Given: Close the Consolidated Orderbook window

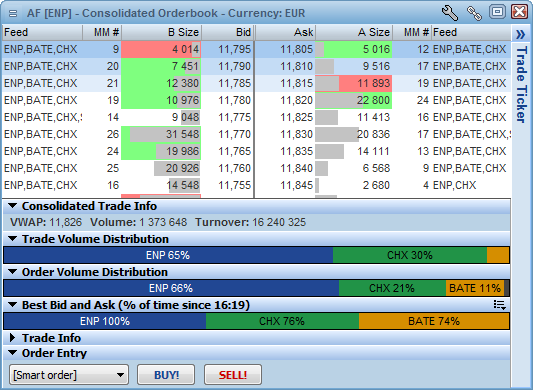Looking at the screenshot, I should (x=519, y=12).
